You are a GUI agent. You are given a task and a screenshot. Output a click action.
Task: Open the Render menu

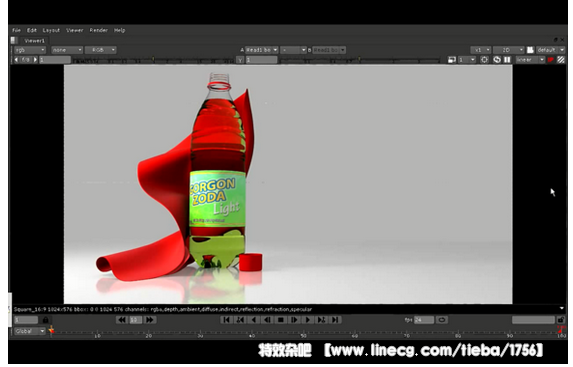pos(98,30)
